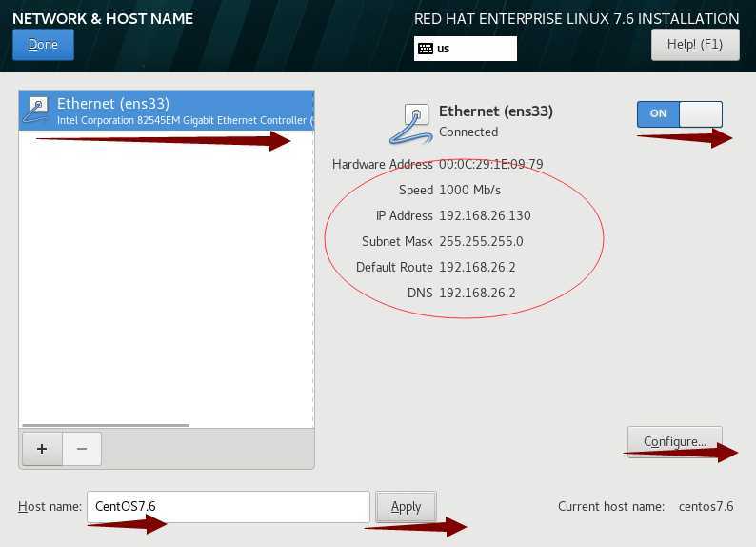This screenshot has height=547, width=756.
Task: Toggle the Ethernet ON/OFF switch
Action: tap(679, 113)
